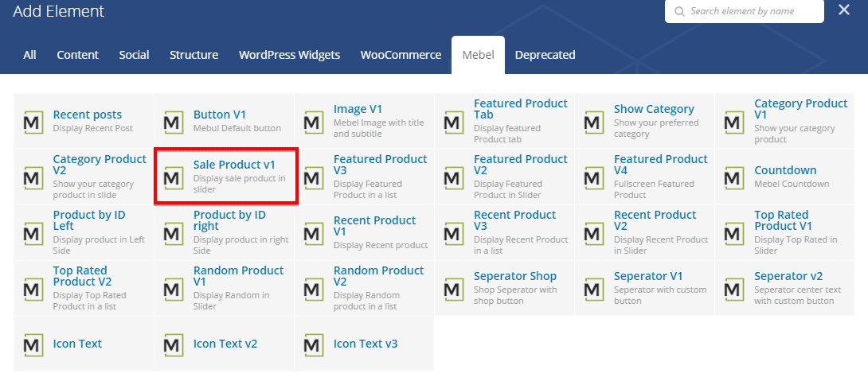Open the Deprecated tab
The image size is (868, 385).
click(x=545, y=55)
